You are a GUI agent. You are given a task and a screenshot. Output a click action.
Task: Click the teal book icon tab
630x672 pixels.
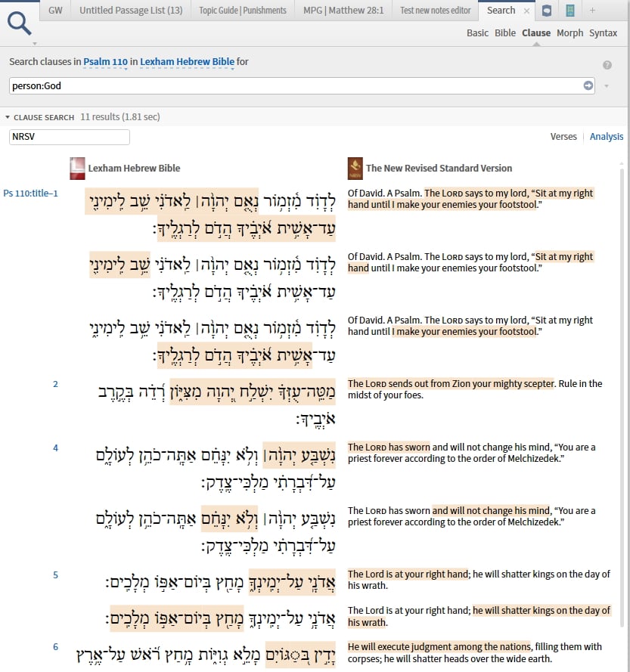[x=570, y=11]
